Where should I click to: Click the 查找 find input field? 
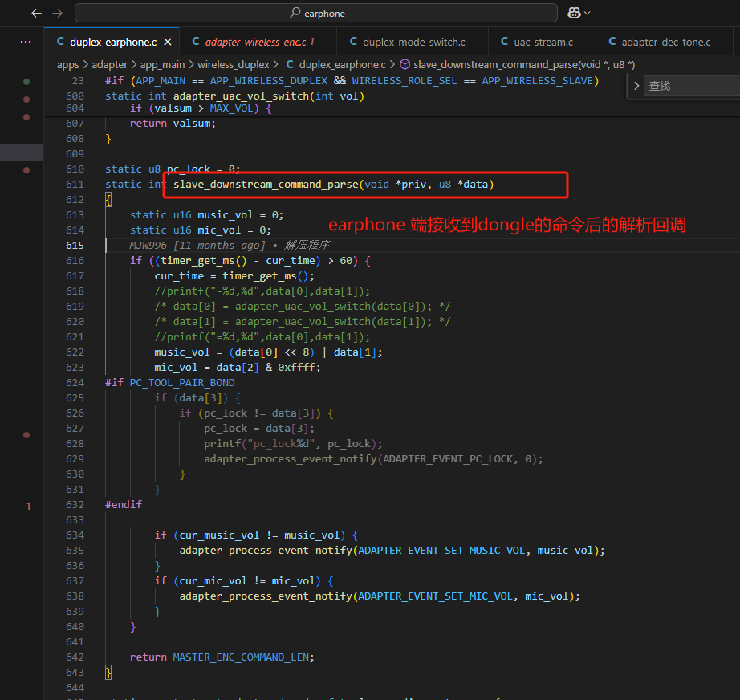(691, 86)
